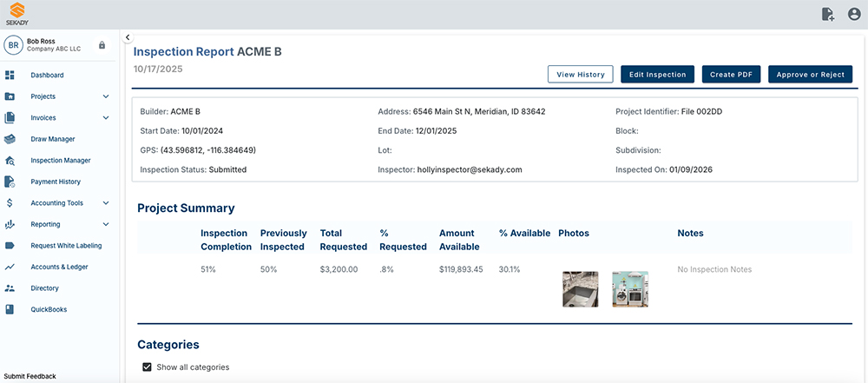Click the Dashboard grid icon in sidebar
The height and width of the screenshot is (383, 868).
(x=10, y=76)
